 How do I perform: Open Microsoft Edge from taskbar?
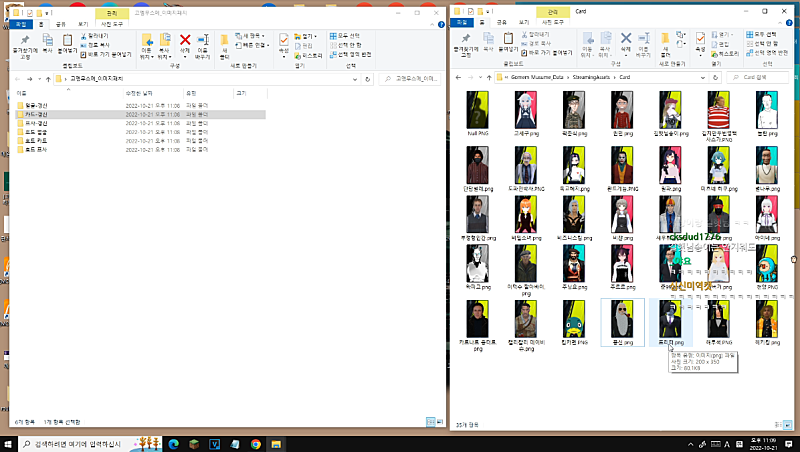tap(173, 444)
